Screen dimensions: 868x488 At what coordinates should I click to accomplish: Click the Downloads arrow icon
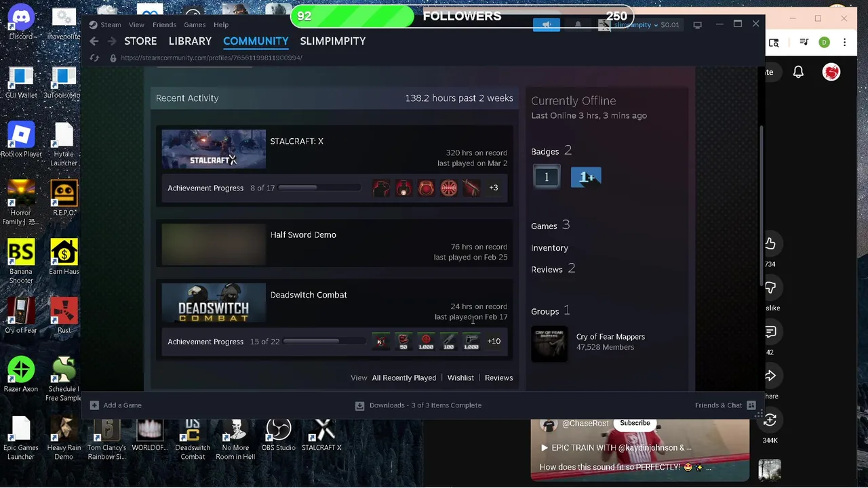[359, 405]
